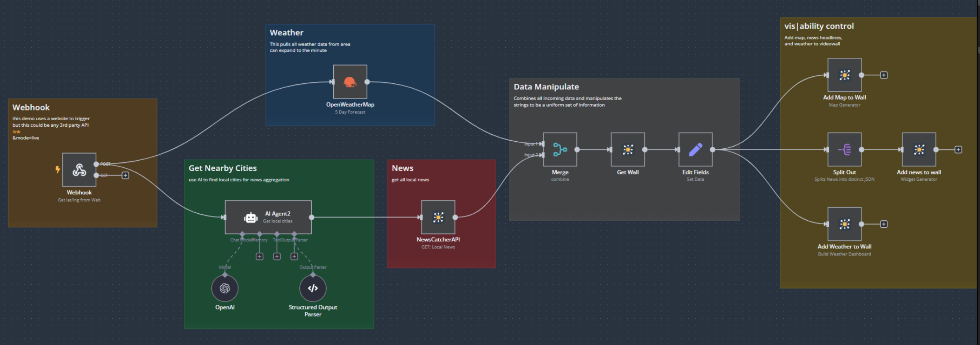This screenshot has width=980, height=345.
Task: Select the Add news to wall node
Action: point(919,150)
